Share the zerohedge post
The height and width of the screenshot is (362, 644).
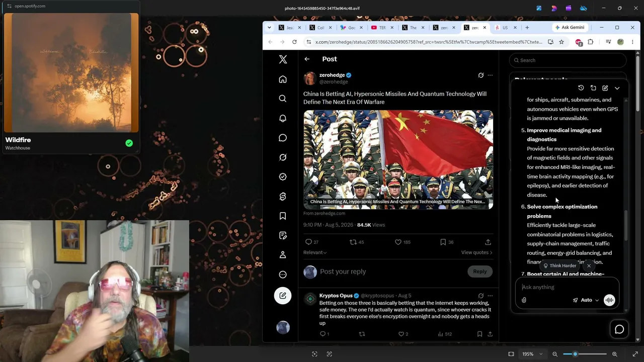point(488,242)
